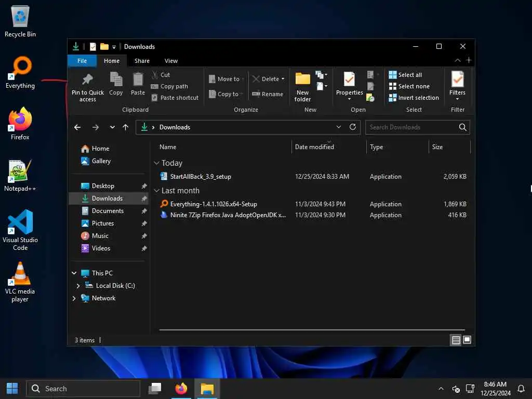The height and width of the screenshot is (399, 532).
Task: Click Rename in Organize group
Action: (268, 94)
